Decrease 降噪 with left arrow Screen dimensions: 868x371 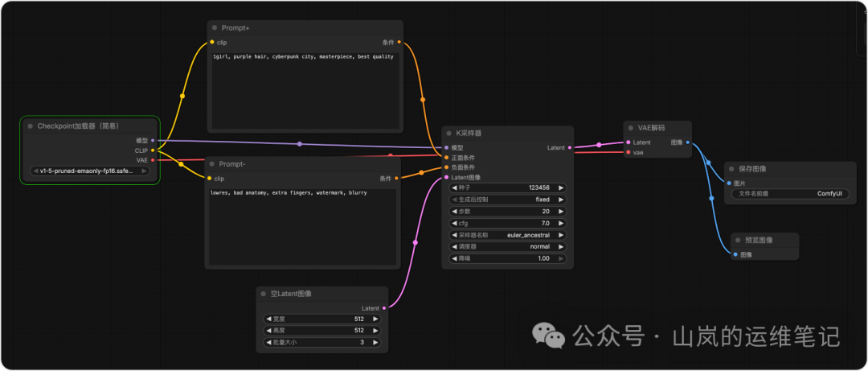[x=455, y=258]
